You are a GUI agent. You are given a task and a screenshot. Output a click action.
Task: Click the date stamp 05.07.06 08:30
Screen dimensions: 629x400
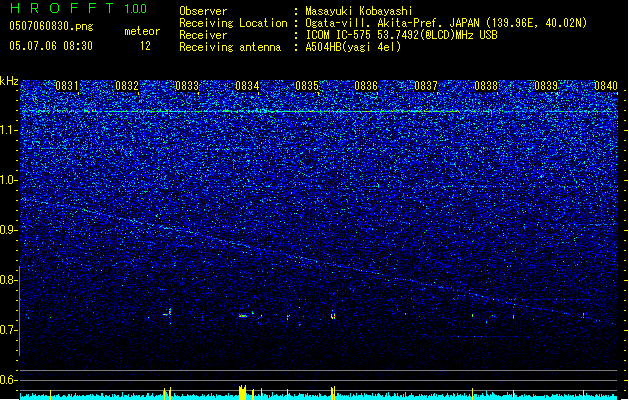pyautogui.click(x=51, y=46)
